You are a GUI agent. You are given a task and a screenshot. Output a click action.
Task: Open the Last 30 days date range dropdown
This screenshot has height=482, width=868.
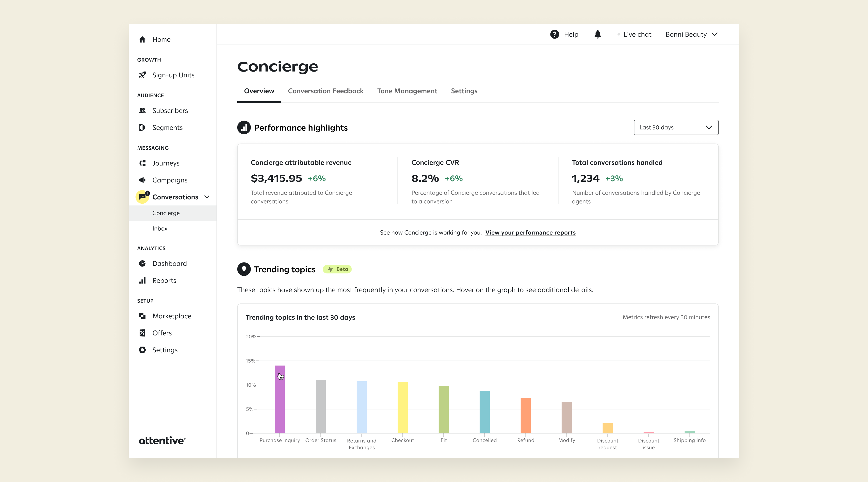[x=676, y=127]
